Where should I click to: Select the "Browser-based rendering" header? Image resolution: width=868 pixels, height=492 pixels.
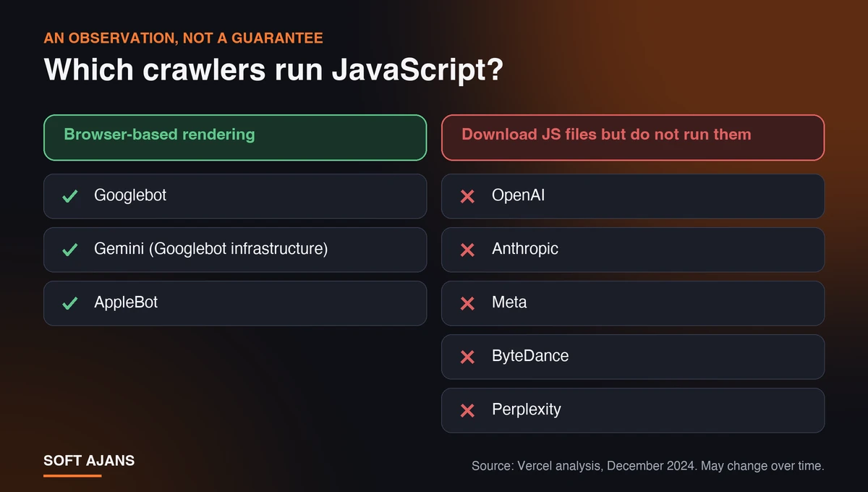tap(235, 137)
